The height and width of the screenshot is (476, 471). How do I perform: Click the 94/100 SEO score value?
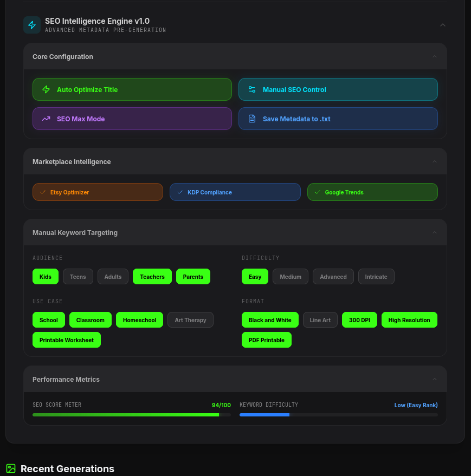coord(221,405)
